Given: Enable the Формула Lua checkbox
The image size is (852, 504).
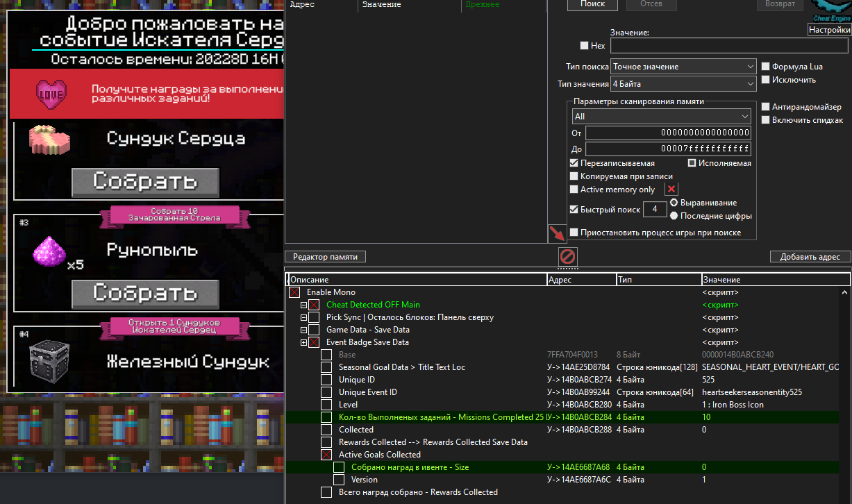Looking at the screenshot, I should coord(766,67).
